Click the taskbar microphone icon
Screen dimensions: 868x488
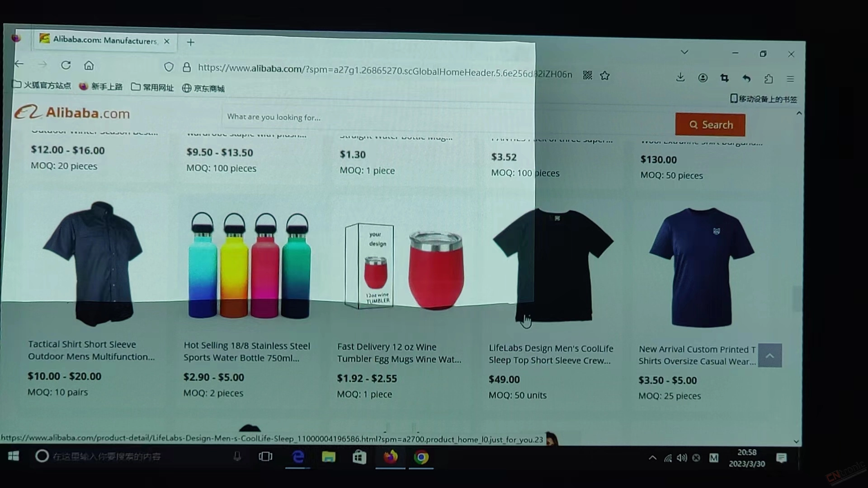[x=237, y=457]
